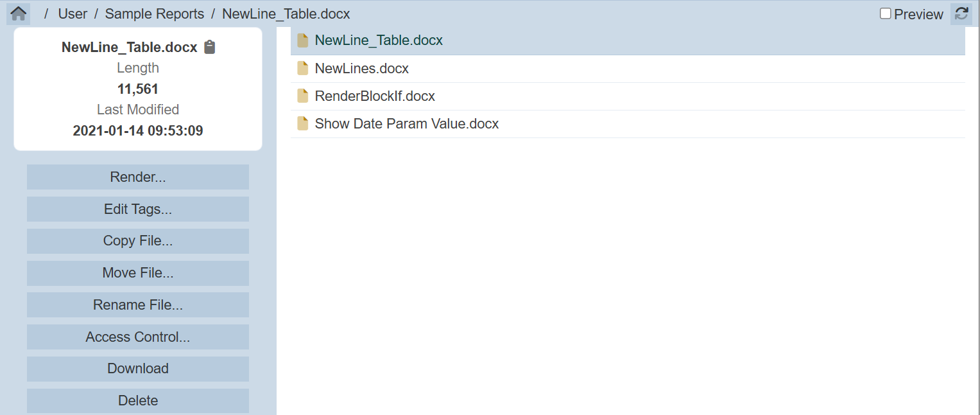This screenshot has height=415, width=980.
Task: Enable the Preview checkbox
Action: (x=886, y=13)
